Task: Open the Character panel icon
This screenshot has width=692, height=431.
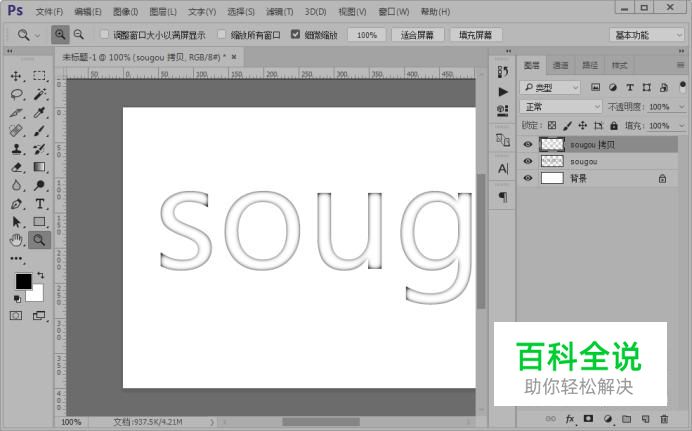Action: click(x=503, y=169)
